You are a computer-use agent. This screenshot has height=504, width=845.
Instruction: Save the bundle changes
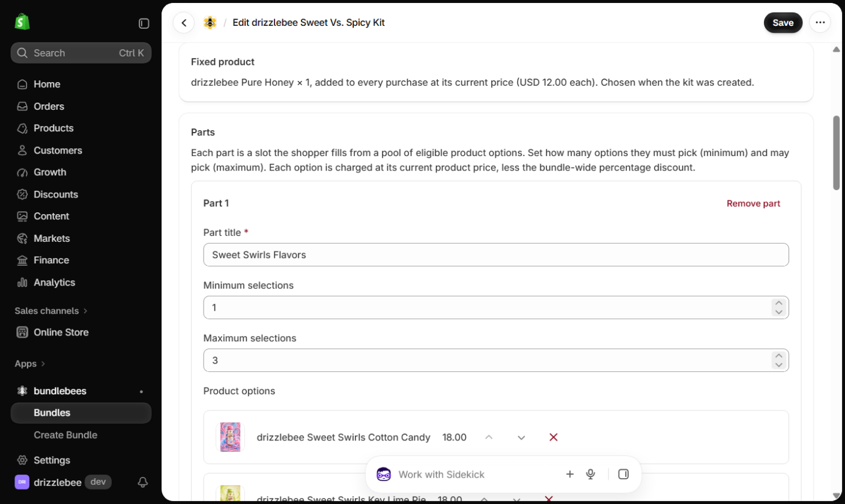click(x=783, y=23)
